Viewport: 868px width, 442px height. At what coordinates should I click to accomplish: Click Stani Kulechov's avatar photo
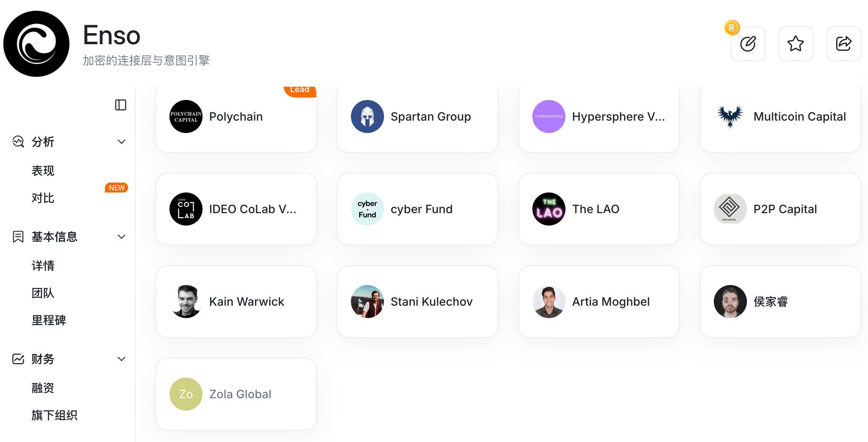[367, 302]
